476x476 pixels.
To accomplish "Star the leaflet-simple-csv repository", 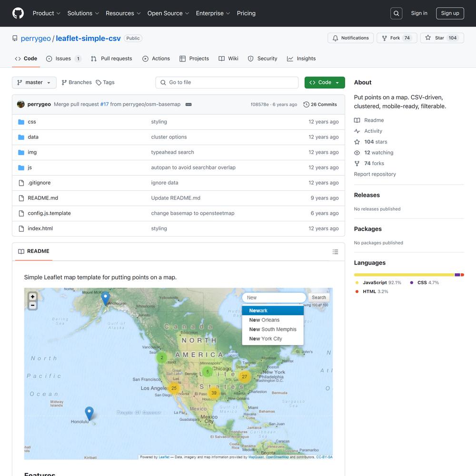I will [x=442, y=38].
